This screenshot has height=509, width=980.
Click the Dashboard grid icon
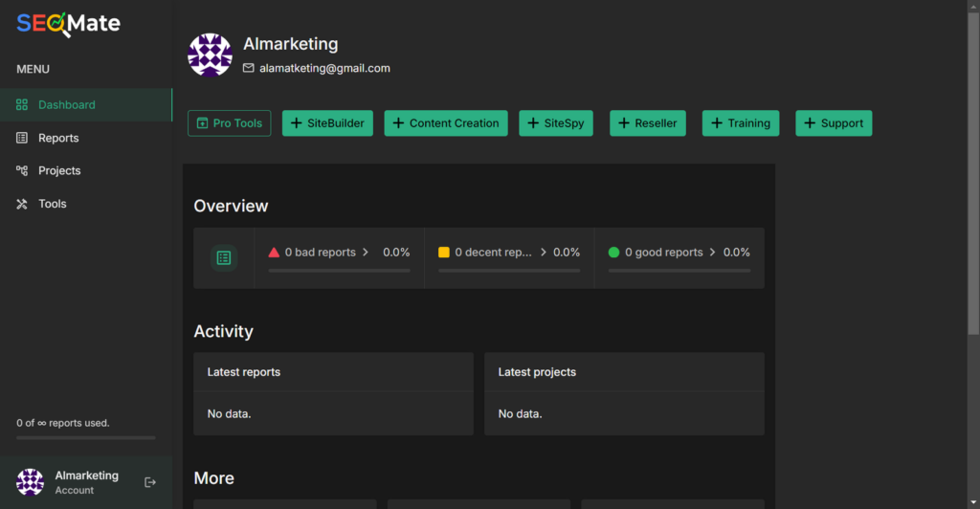click(x=22, y=105)
